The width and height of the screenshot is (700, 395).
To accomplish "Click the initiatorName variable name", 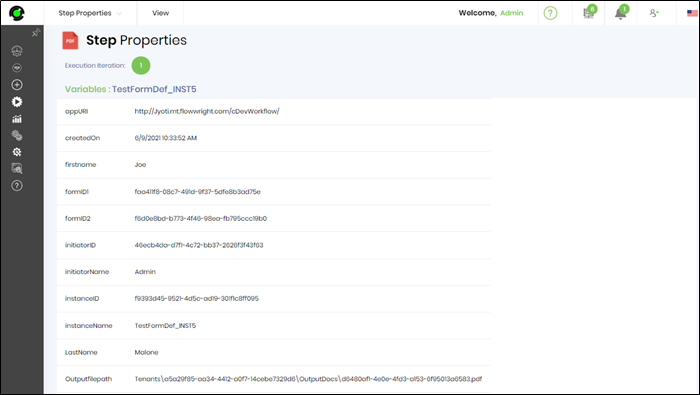I will coord(87,272).
